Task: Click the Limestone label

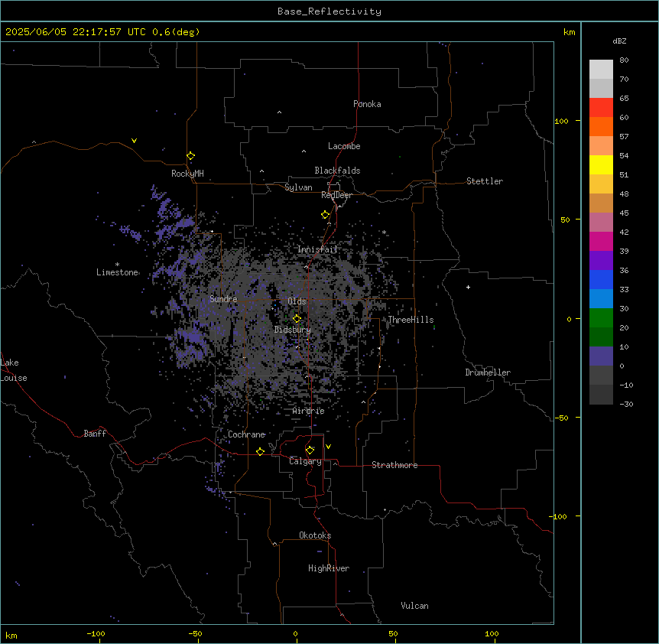Action: (117, 272)
